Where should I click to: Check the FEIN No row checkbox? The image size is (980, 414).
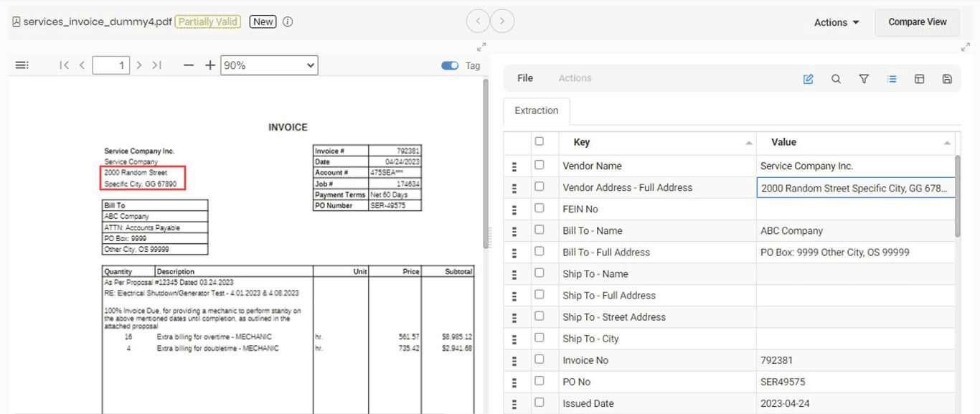540,208
